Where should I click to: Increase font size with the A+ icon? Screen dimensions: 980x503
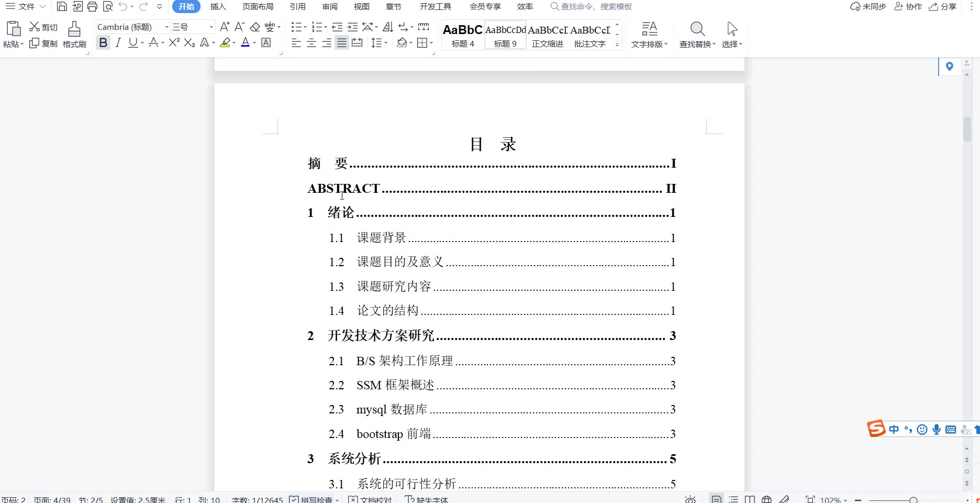(225, 27)
